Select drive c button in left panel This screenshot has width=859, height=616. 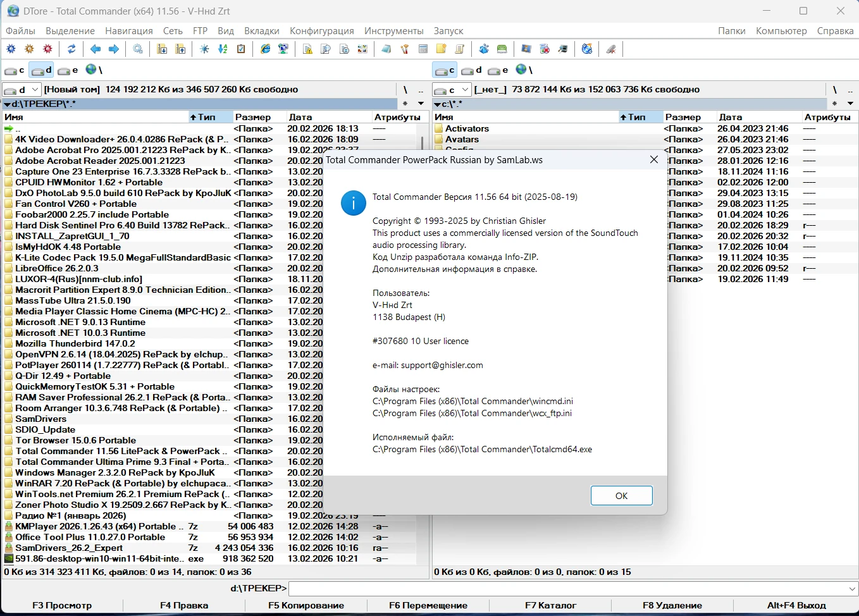pos(15,70)
